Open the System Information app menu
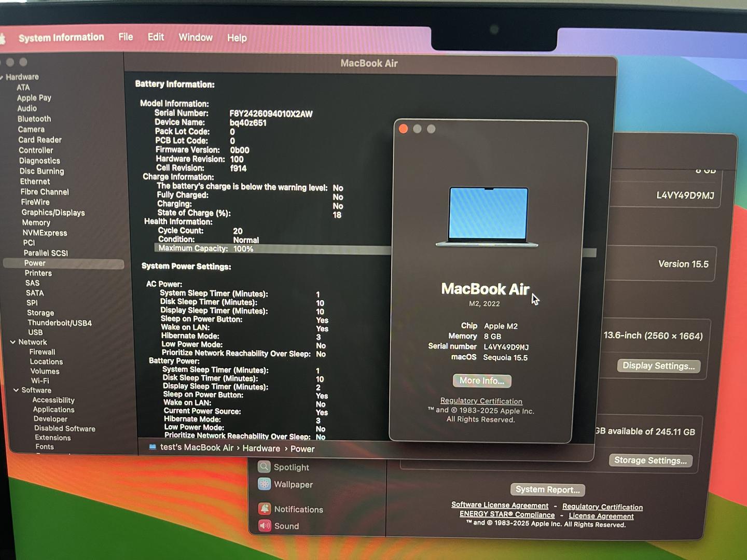Screen dimensions: 747x560 point(61,37)
